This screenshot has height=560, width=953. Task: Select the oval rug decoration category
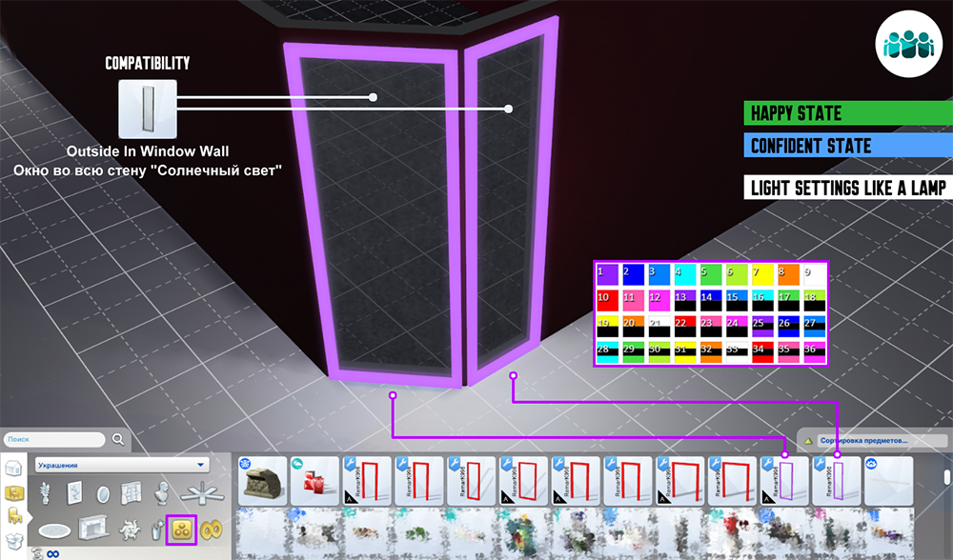click(x=54, y=530)
